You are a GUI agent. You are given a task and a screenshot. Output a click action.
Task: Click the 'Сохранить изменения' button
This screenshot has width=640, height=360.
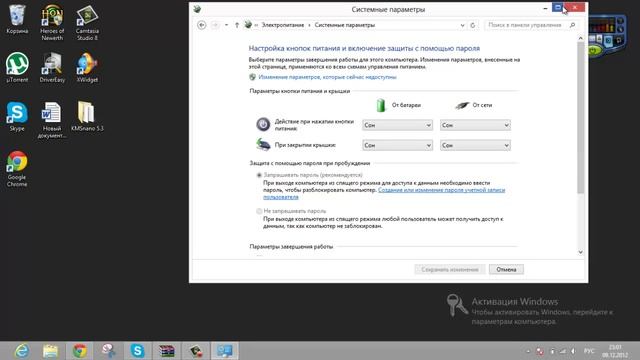click(x=449, y=269)
